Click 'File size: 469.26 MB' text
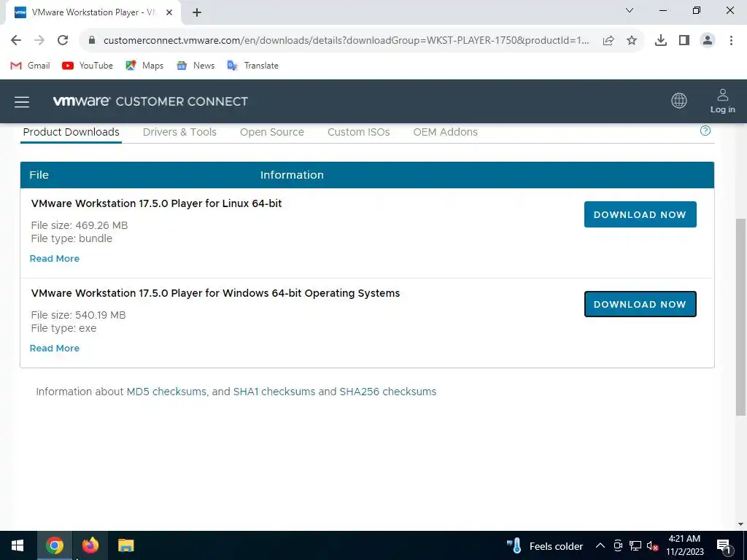 coord(79,225)
